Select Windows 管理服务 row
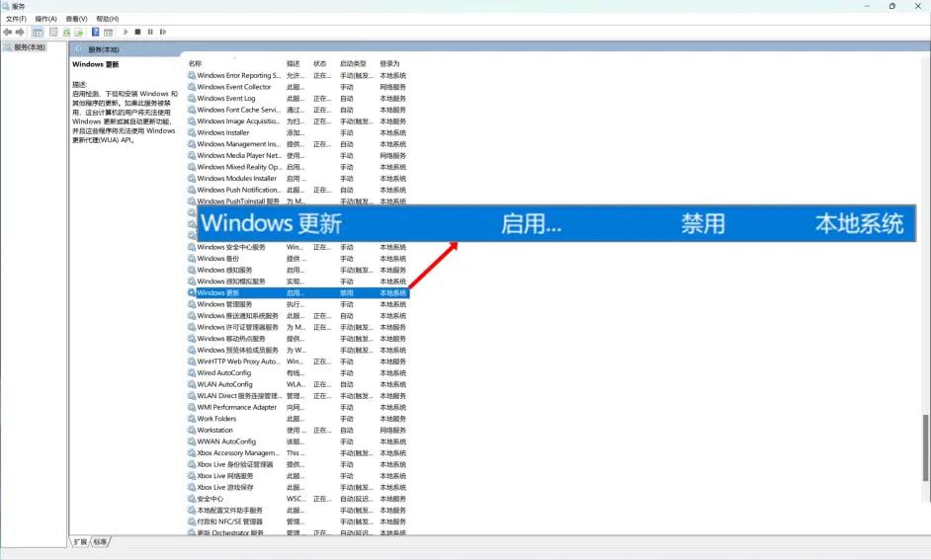931x560 pixels. pyautogui.click(x=297, y=304)
